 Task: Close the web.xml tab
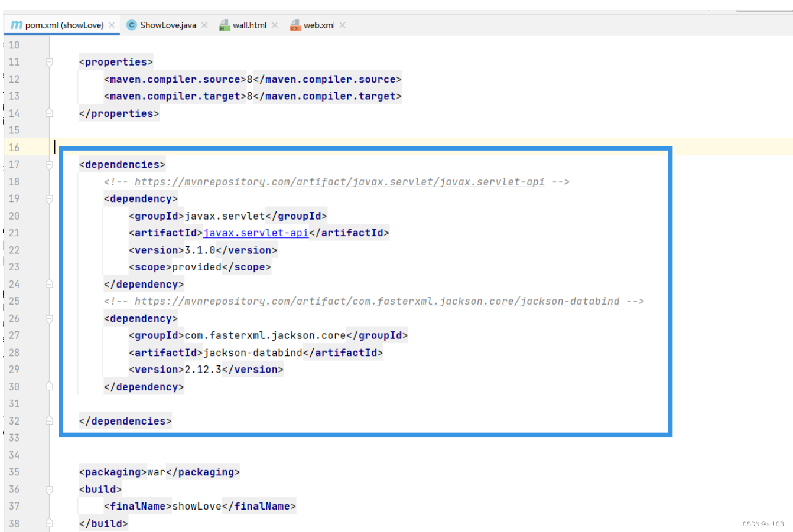click(x=343, y=25)
